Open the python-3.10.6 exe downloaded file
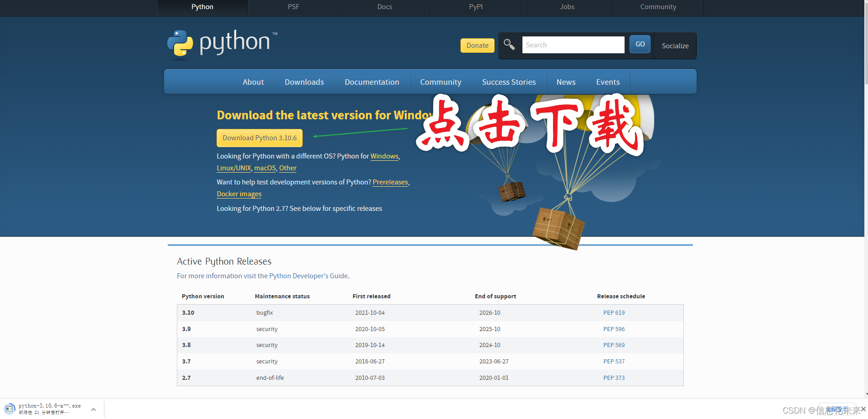 point(50,406)
